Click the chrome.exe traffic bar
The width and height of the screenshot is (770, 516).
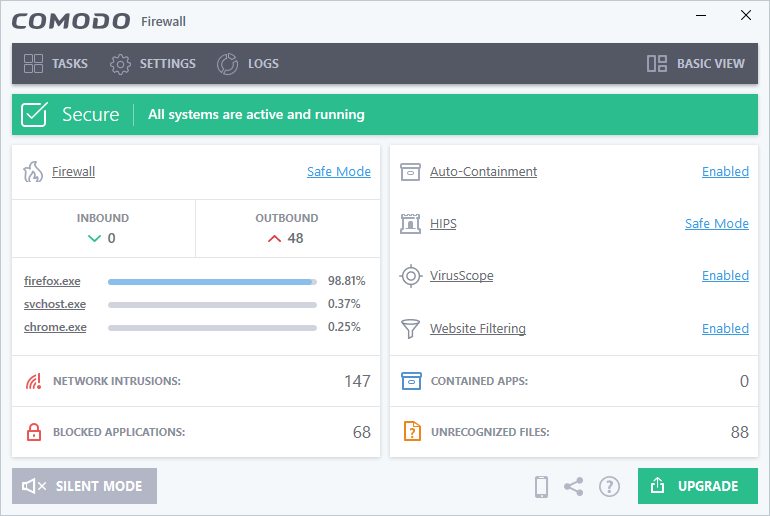coord(212,328)
